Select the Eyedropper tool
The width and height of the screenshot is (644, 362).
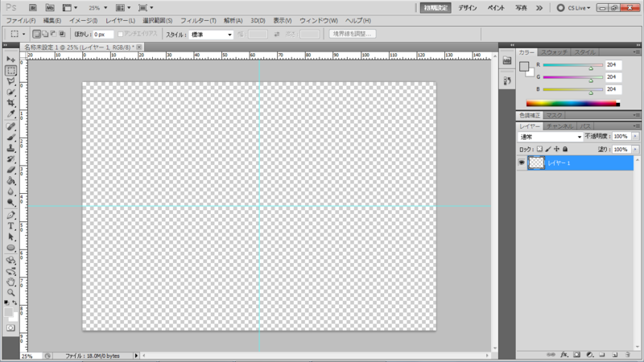(x=10, y=113)
